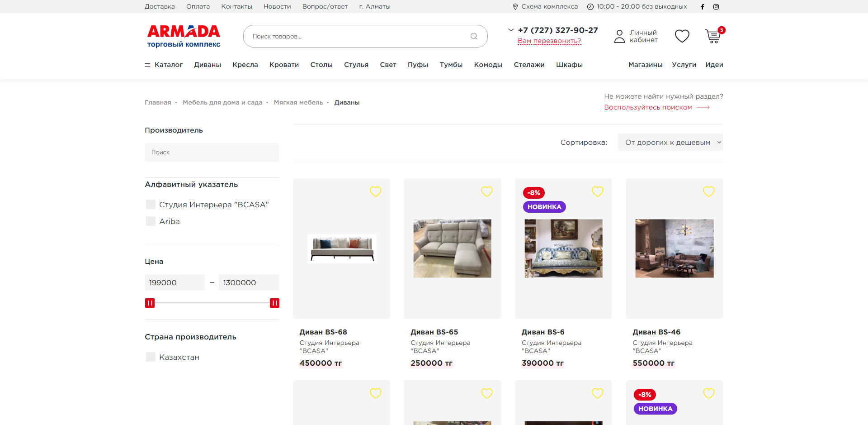Viewport: 868px width, 425px height.
Task: Click Вам перезвонить? callback link
Action: click(549, 41)
